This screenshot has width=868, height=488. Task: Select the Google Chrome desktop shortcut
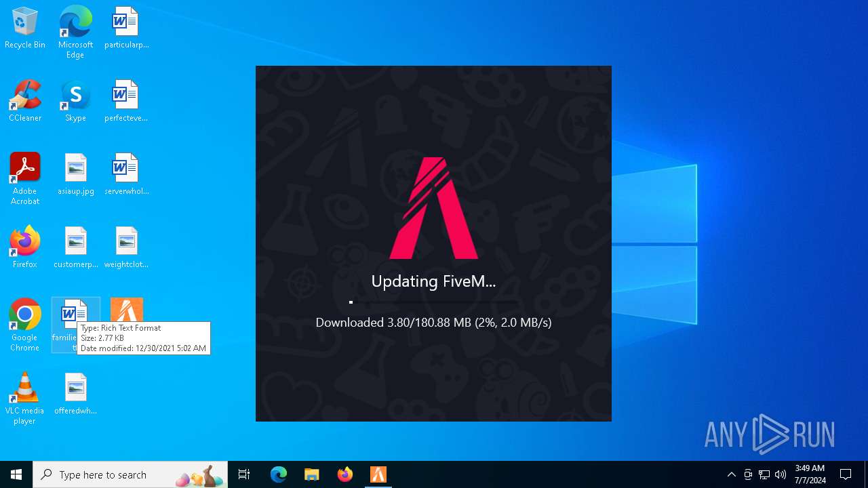pyautogui.click(x=25, y=325)
